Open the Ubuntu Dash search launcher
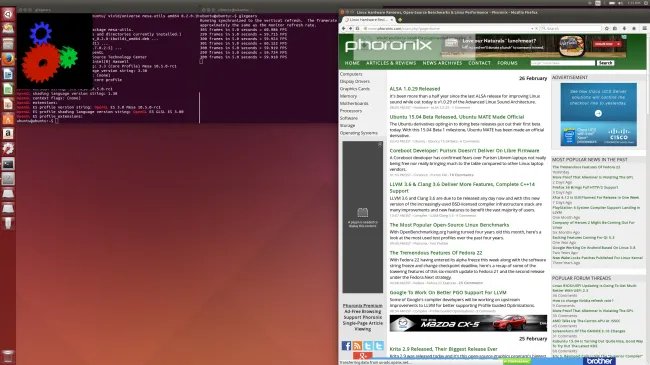The image size is (650, 365). (8, 14)
